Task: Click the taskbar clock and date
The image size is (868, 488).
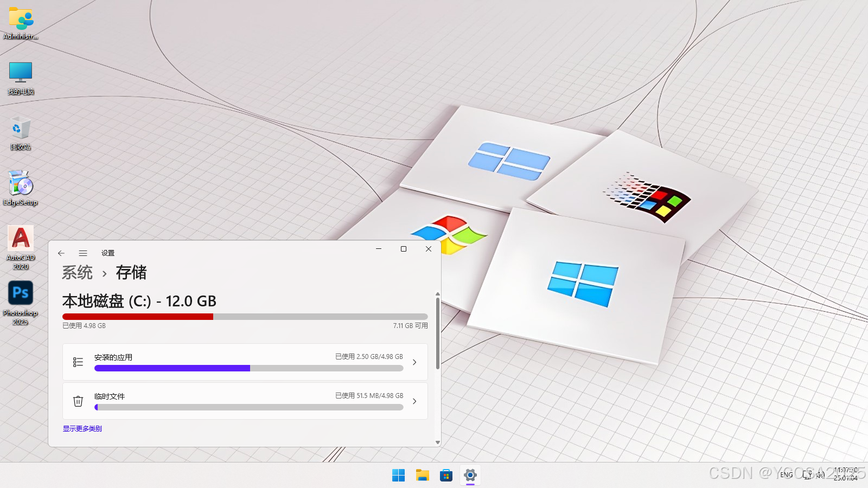Action: click(x=846, y=474)
